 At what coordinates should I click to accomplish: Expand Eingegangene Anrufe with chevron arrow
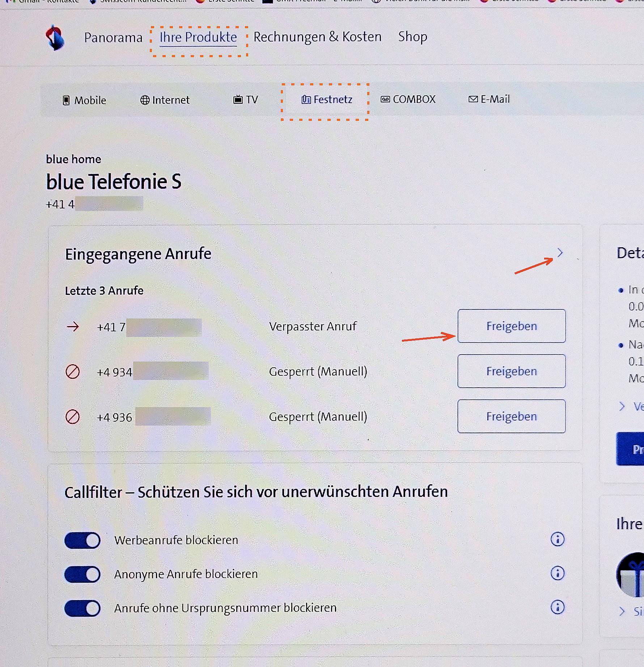(x=560, y=253)
